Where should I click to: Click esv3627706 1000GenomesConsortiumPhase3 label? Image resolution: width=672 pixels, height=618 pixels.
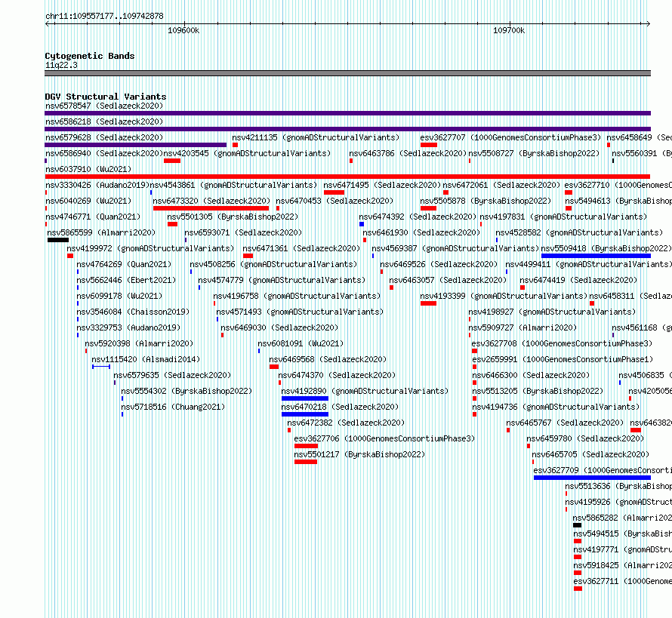pos(384,438)
